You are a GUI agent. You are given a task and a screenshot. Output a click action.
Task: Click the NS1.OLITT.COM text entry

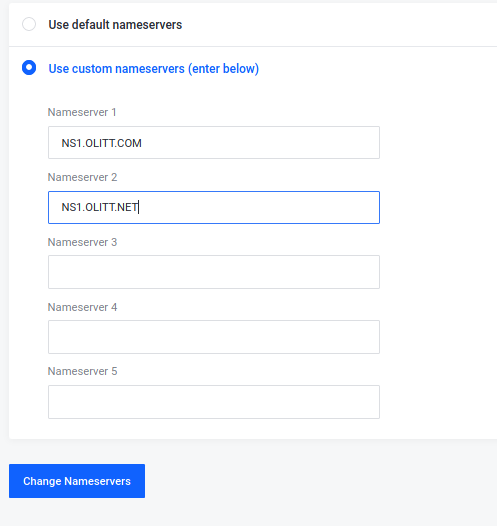tap(101, 143)
